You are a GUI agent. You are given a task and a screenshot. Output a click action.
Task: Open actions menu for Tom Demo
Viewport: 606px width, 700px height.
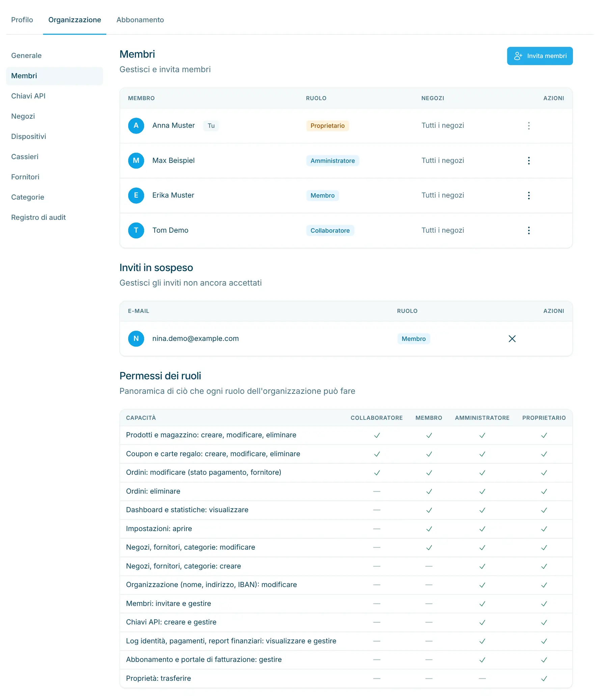click(x=528, y=231)
